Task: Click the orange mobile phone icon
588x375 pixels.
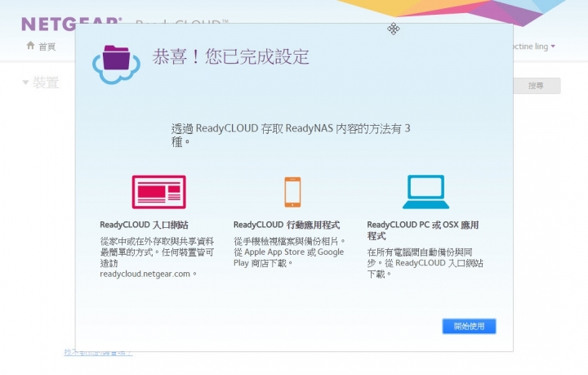Action: point(292,192)
